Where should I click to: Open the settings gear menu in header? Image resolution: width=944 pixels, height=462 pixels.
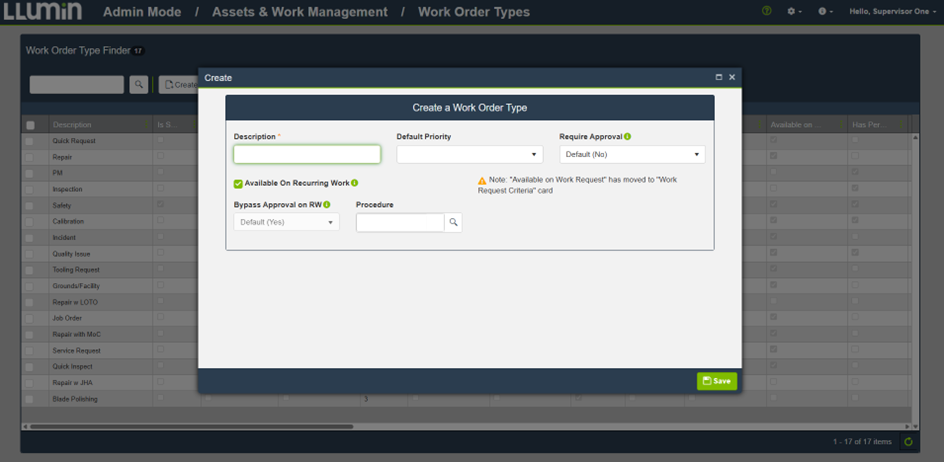pos(795,12)
